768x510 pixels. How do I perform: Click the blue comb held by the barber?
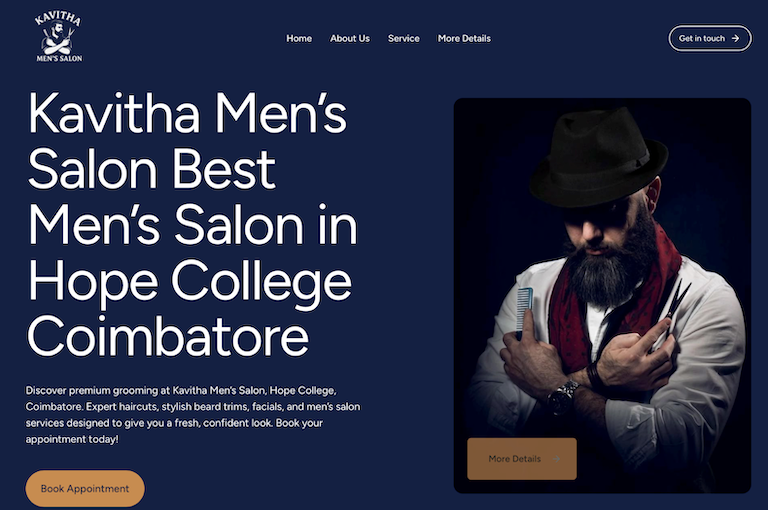click(524, 312)
